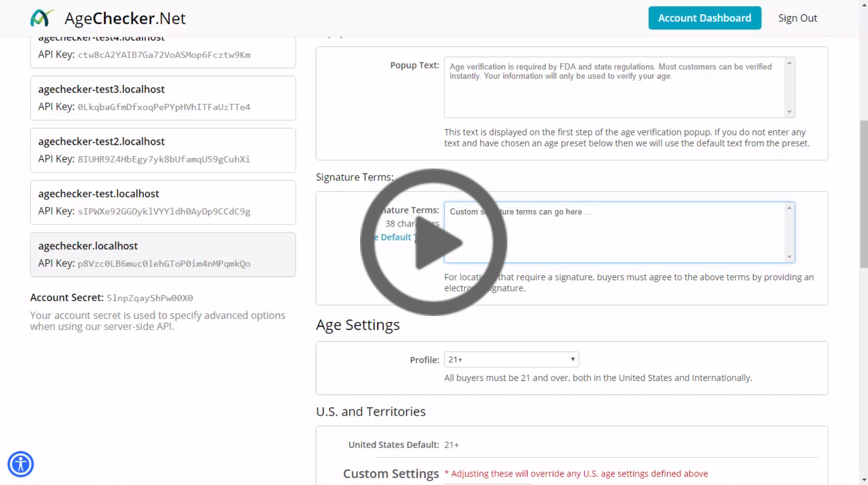Click the page vertical scrollbar thumb
Screen dimensions: 868x485
[x=864, y=194]
